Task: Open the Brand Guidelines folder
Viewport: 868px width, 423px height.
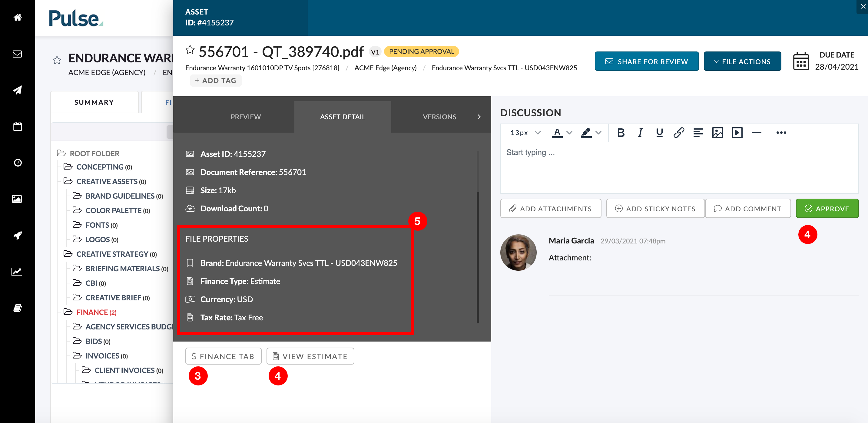Action: pos(118,196)
